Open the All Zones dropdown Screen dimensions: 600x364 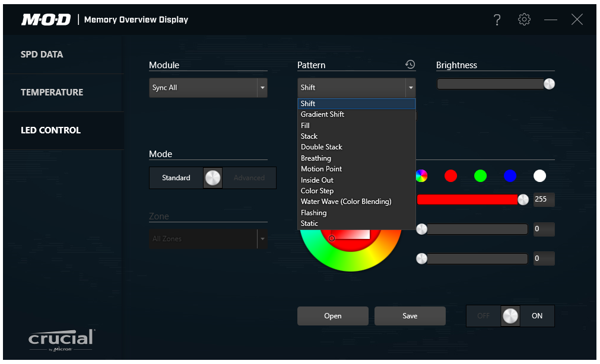point(208,238)
